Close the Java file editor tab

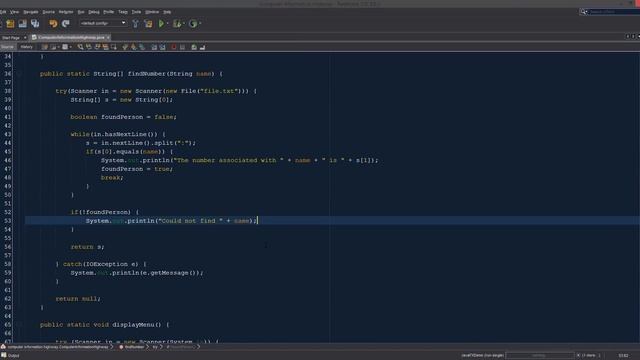(x=108, y=38)
